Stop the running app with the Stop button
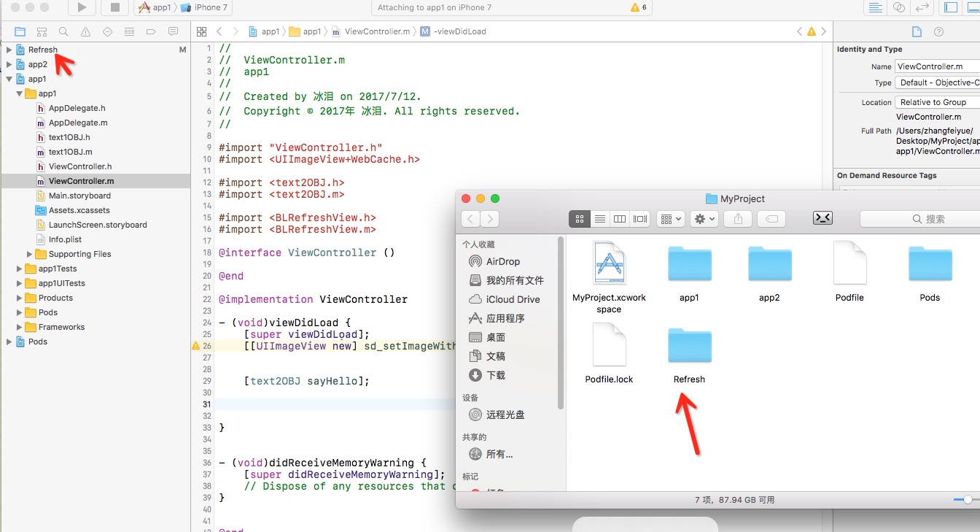The image size is (980, 532). (x=114, y=7)
